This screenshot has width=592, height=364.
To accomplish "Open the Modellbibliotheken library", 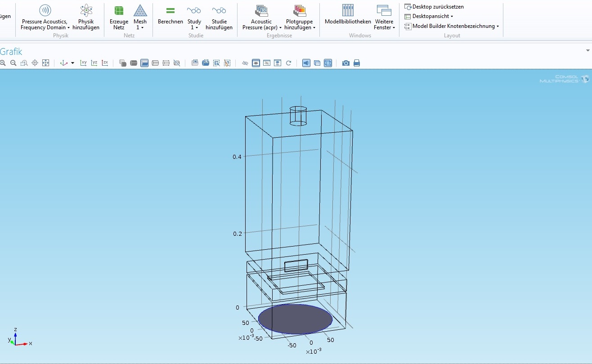I will pyautogui.click(x=348, y=17).
